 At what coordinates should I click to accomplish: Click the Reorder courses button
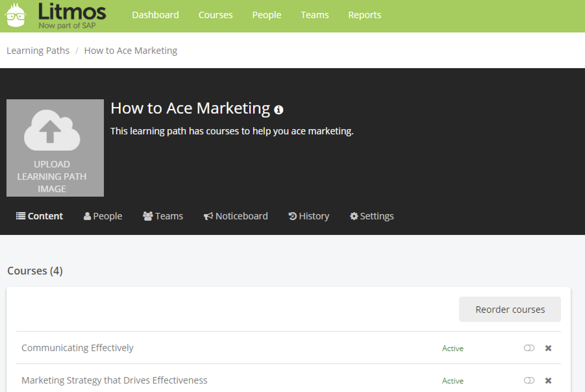coord(510,309)
